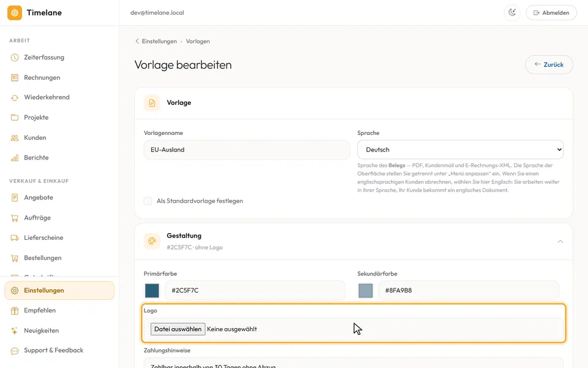The image size is (588, 368).
Task: Click the Vorlagen breadcrumb link
Action: [198, 41]
